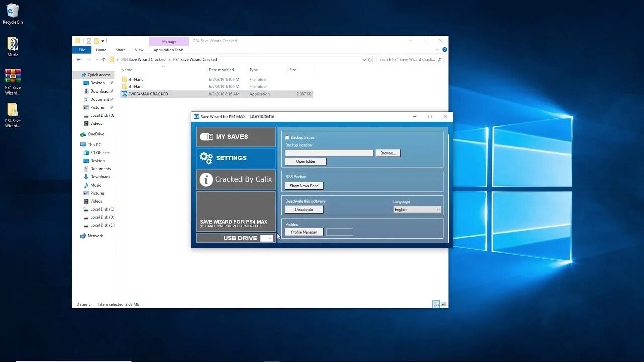Image resolution: width=644 pixels, height=362 pixels.
Task: Select Downloads under This PC
Action: [100, 177]
